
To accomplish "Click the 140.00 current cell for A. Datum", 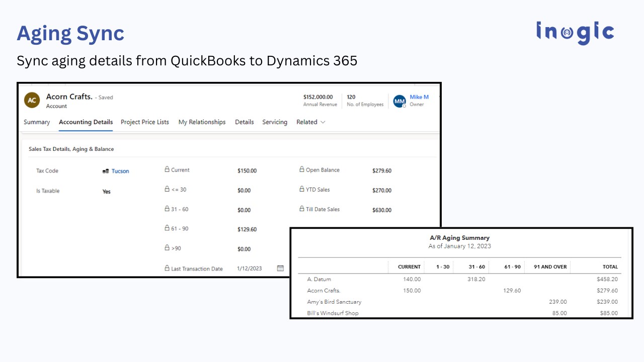I will 412,279.
